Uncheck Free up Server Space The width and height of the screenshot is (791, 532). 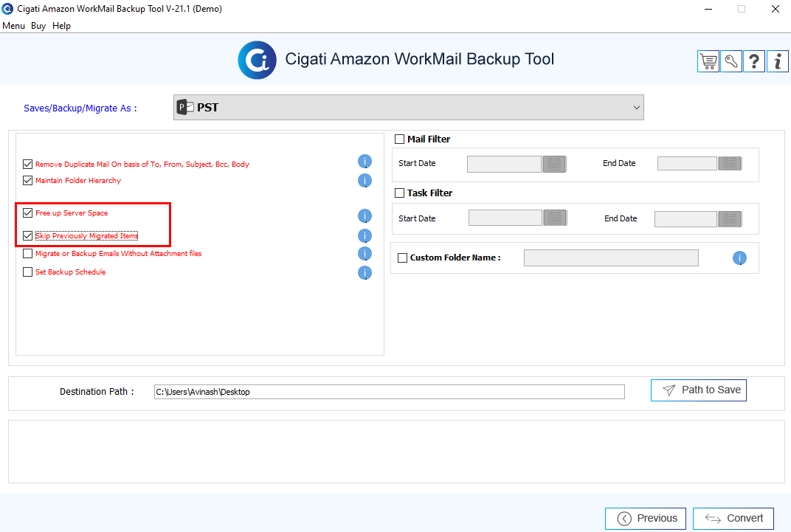tap(28, 213)
